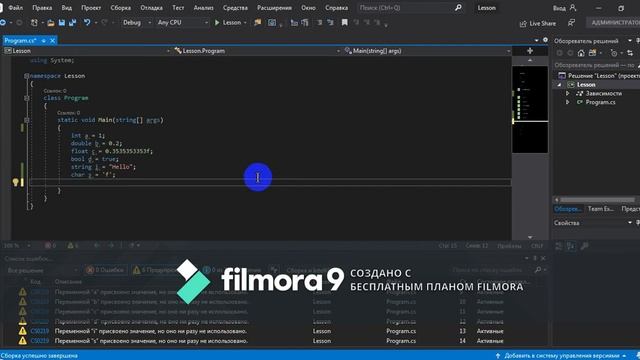Toggle the 0 Ошибки error filter
This screenshot has width=640, height=360.
(105, 270)
